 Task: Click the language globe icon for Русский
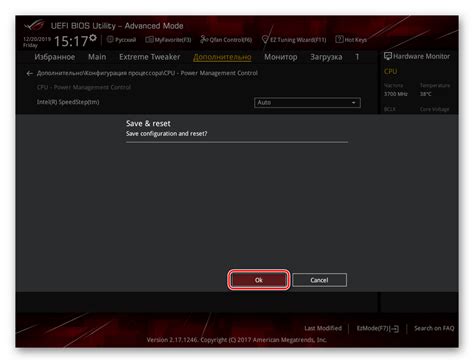110,39
